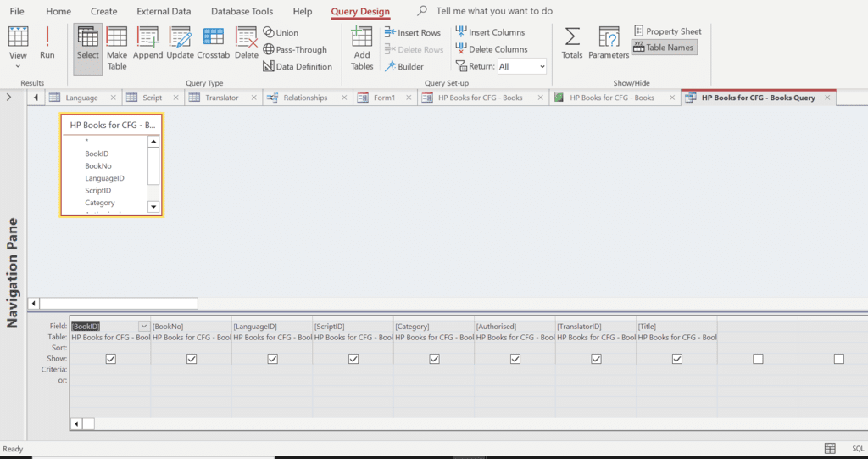Screen dimensions: 868x459
Task: Open the expression Builder
Action: pyautogui.click(x=404, y=66)
